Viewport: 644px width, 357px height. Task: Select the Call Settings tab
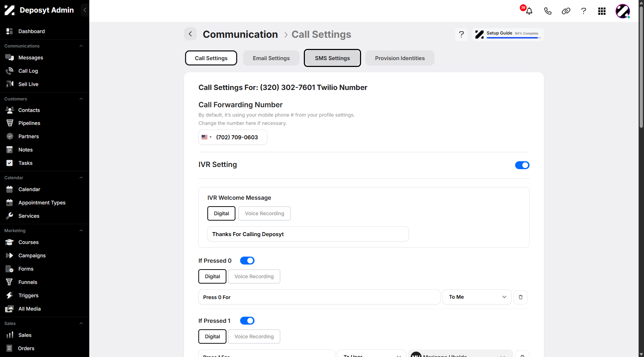[211, 58]
